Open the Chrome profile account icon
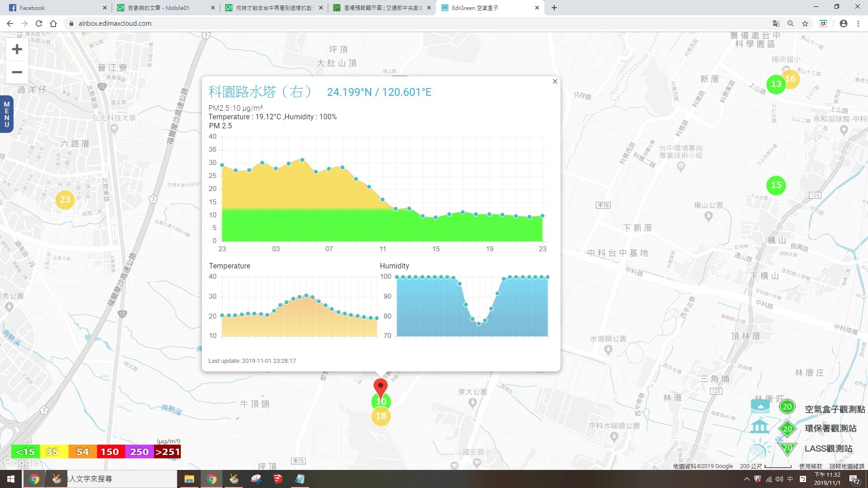Viewport: 868px width, 488px height. [x=844, y=23]
